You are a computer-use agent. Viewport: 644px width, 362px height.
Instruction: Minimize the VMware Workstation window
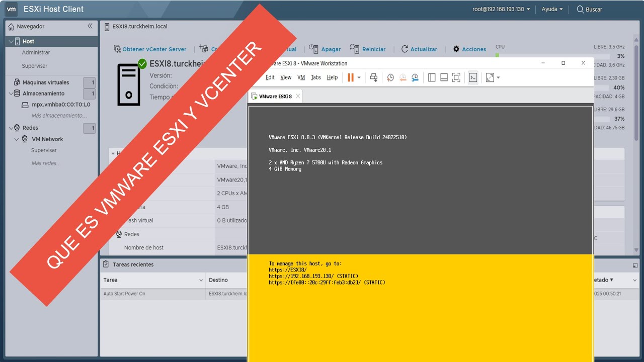(543, 63)
